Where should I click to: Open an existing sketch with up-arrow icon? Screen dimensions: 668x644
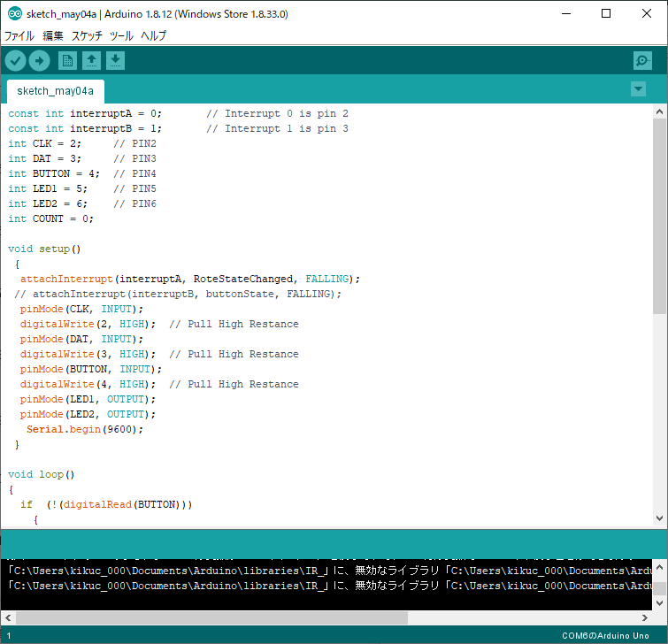pos(91,60)
